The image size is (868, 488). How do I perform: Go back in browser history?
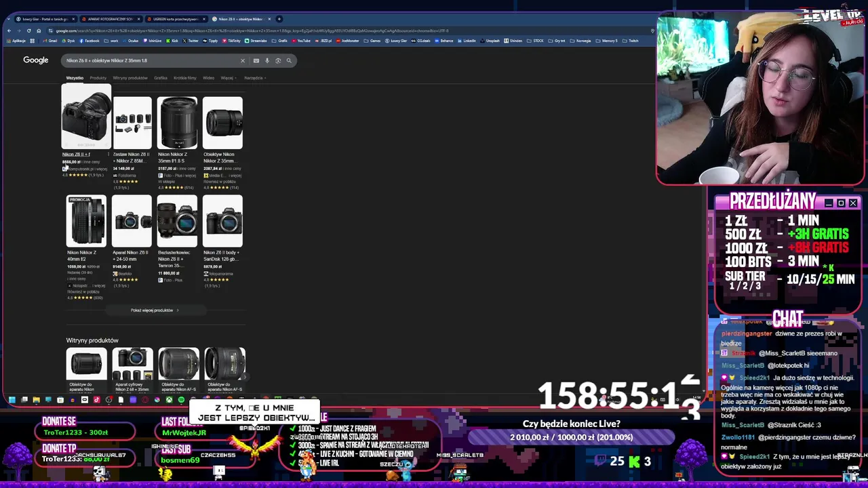click(9, 30)
